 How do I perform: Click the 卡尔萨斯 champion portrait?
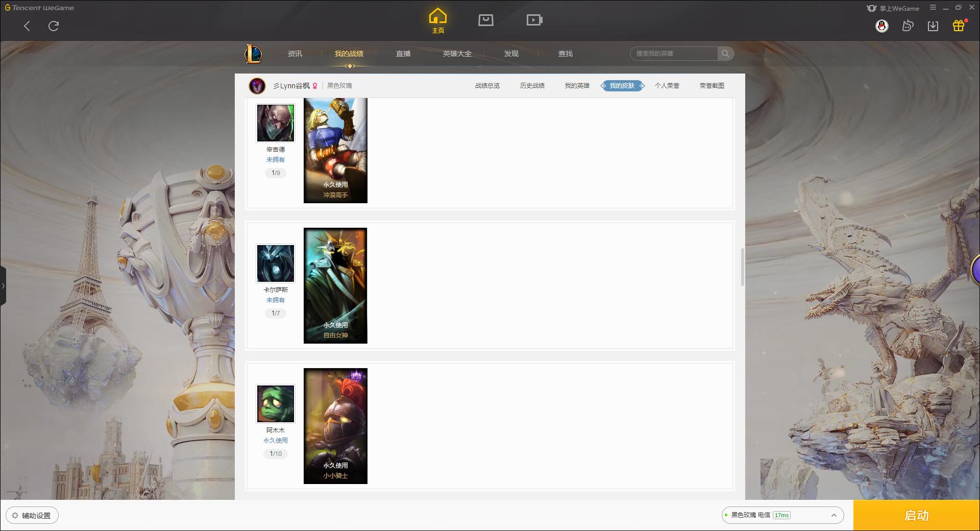276,263
